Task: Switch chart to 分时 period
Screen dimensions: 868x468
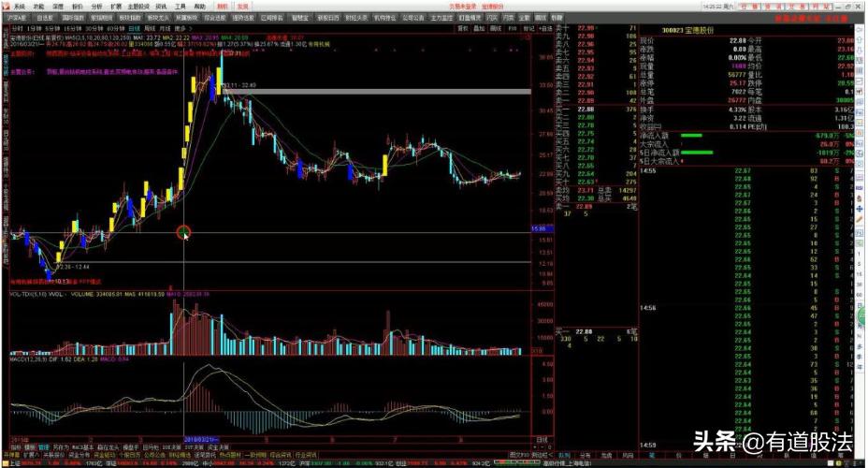Action: pyautogui.click(x=18, y=28)
